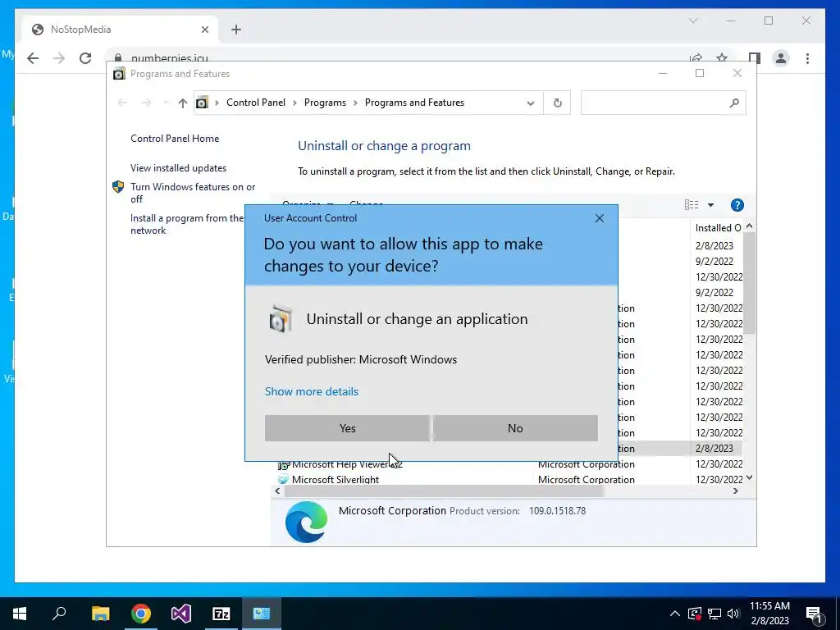The width and height of the screenshot is (840, 630).
Task: Open the notification center icon
Action: (814, 614)
